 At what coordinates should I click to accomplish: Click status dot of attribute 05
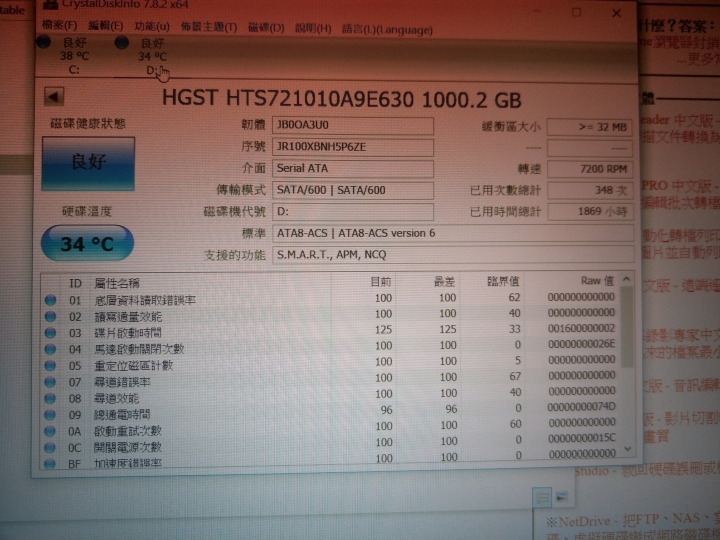51,366
